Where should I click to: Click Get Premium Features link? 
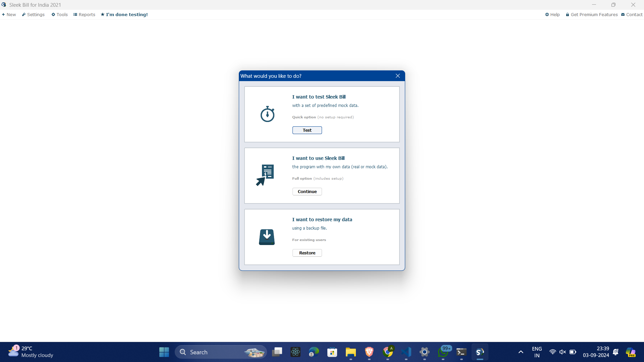click(x=592, y=14)
